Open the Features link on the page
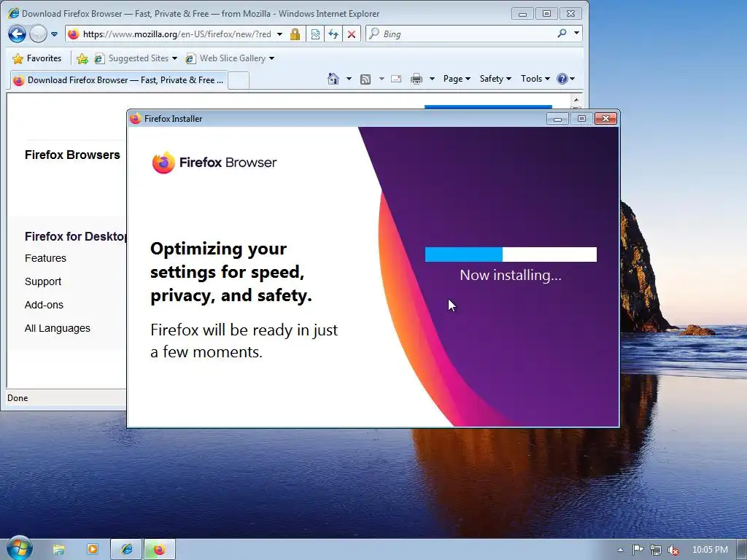This screenshot has width=747, height=560. [45, 258]
